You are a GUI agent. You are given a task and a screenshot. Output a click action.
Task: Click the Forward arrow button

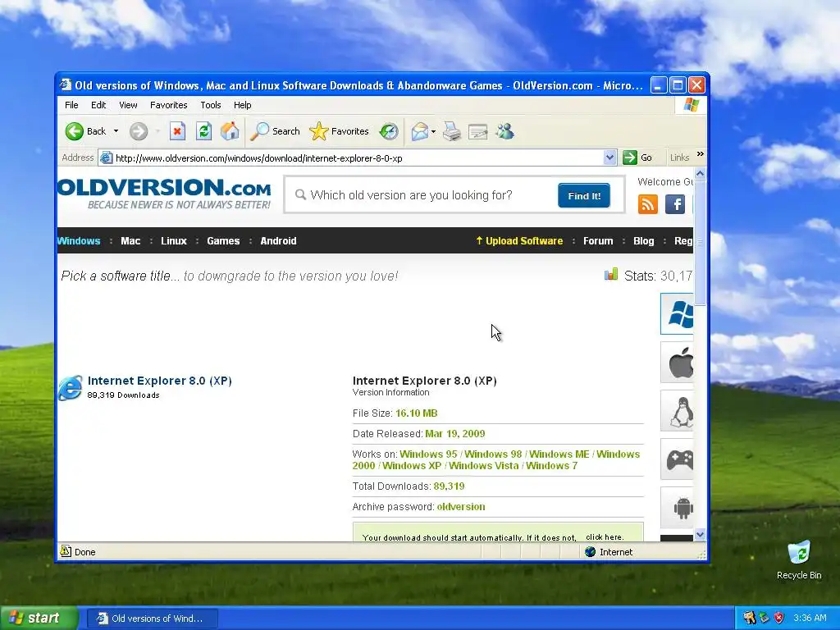(138, 131)
